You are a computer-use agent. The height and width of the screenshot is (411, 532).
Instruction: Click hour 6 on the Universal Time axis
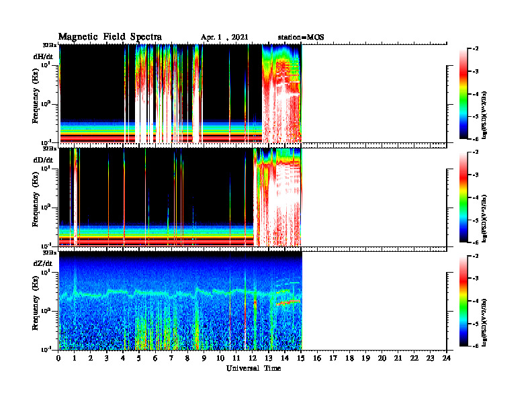coord(155,358)
